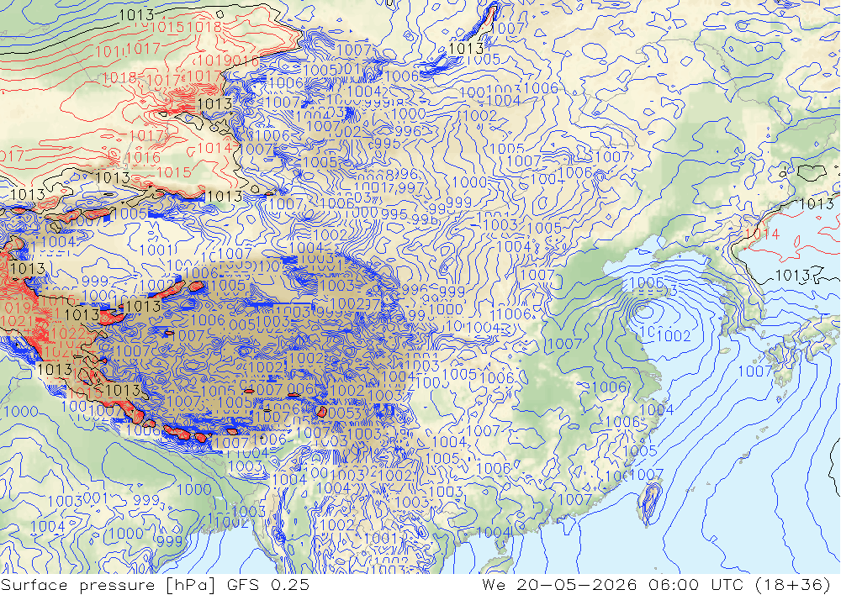Click the red 1021 label at the left edge

[17, 321]
